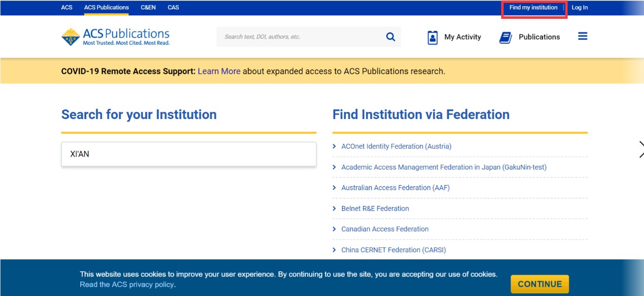Viewport: 644px width, 296px height.
Task: Click the My Activity icon
Action: pos(433,37)
